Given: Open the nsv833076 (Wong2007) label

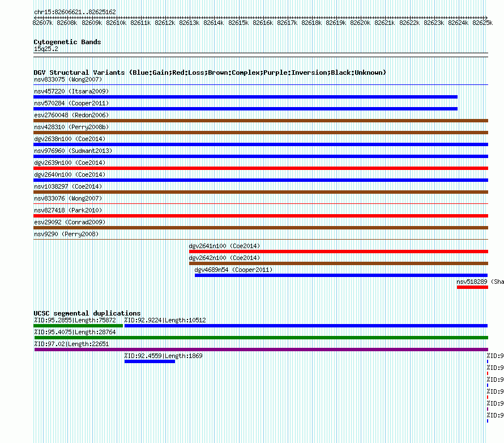Looking at the screenshot, I should (x=68, y=198).
